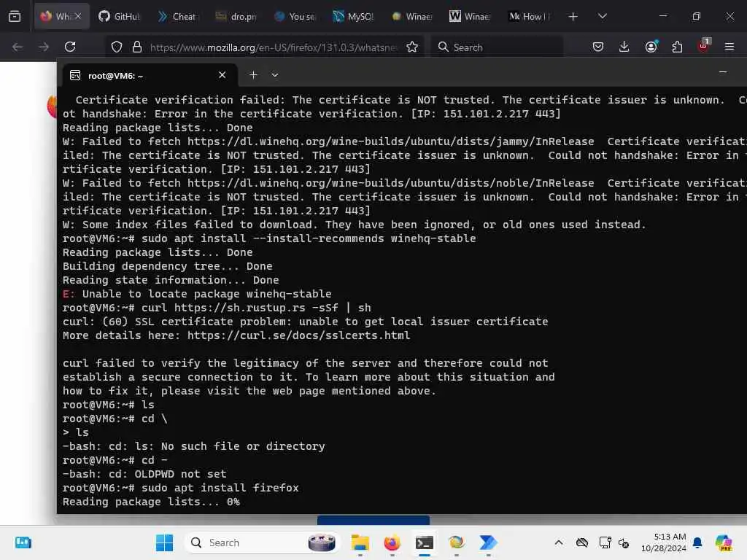
Task: Click the cloud sync-off tray icon
Action: (x=581, y=542)
